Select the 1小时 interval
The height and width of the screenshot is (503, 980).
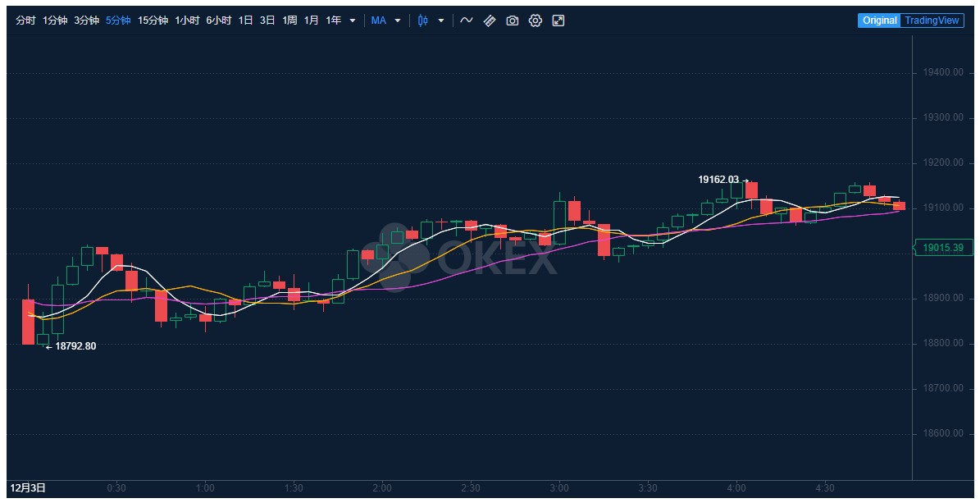click(x=187, y=21)
